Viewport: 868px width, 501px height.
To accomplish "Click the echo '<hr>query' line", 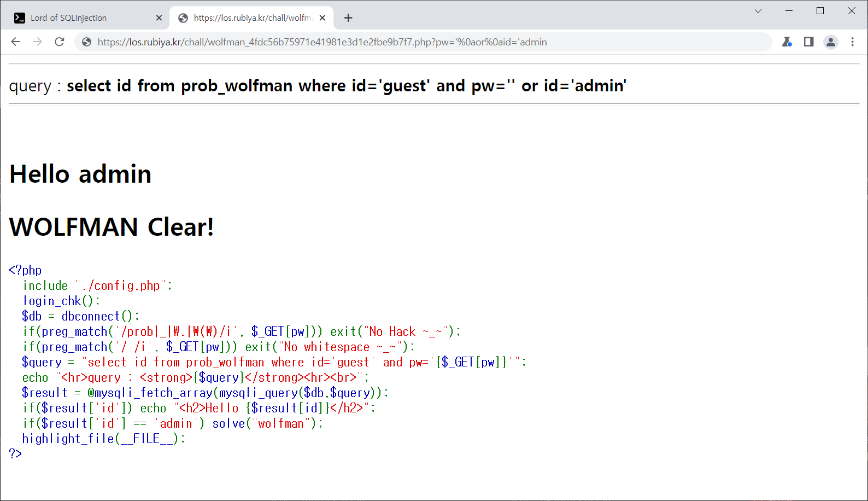I will pos(196,377).
